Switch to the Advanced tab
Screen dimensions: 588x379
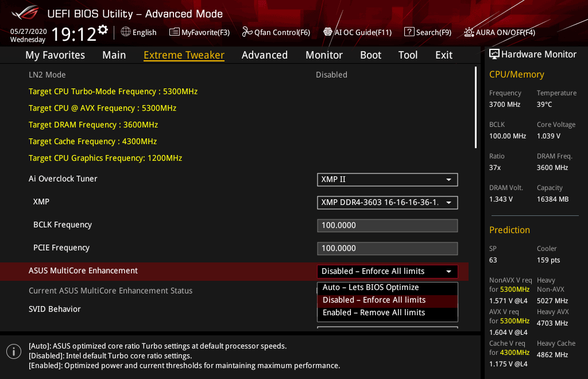[264, 55]
